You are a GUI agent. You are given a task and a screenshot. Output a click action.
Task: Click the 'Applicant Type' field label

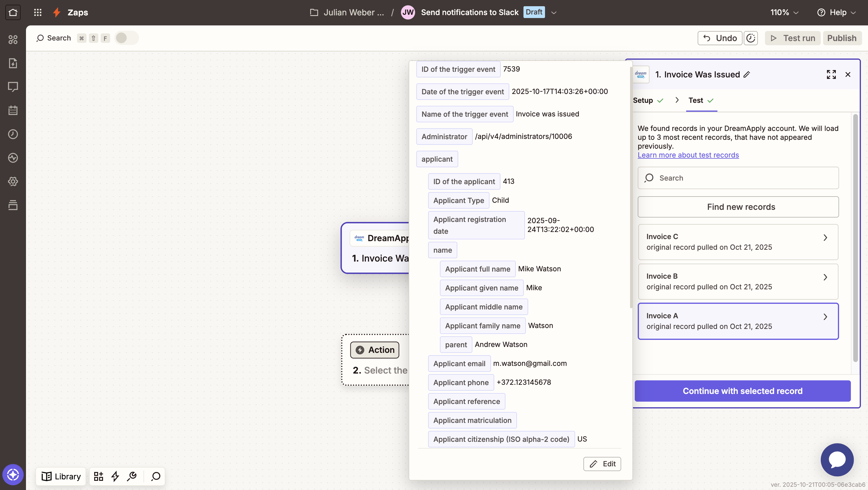coord(459,200)
